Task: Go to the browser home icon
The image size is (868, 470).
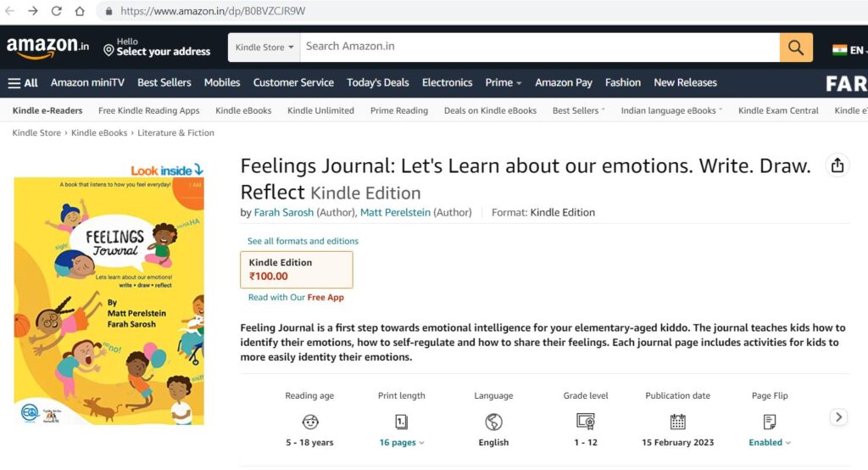Action: 80,11
